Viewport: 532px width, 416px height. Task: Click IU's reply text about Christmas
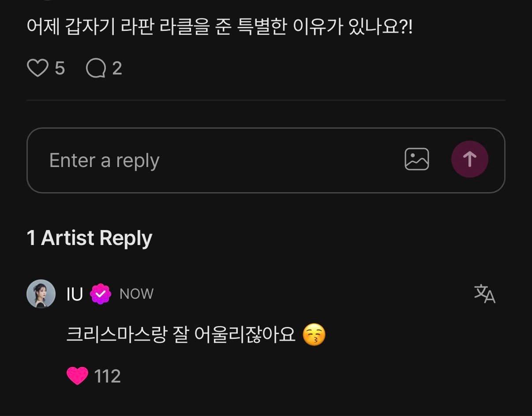[x=181, y=335]
